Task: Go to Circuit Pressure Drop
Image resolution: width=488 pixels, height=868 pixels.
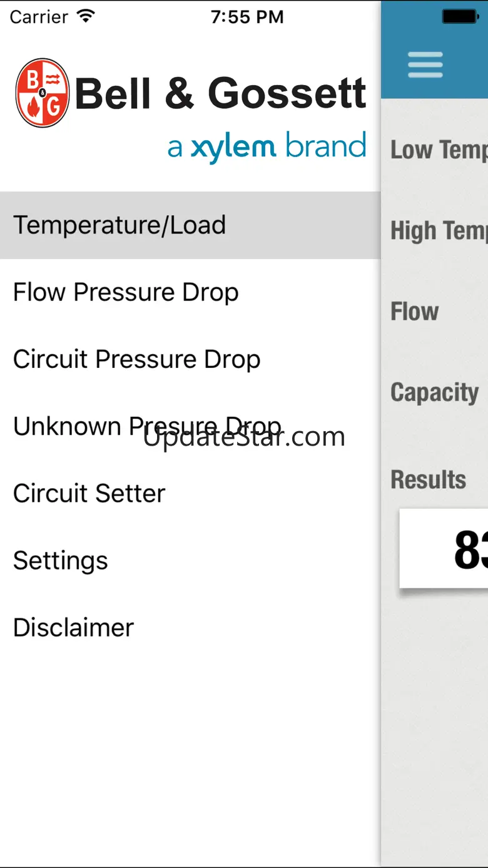Action: [x=137, y=359]
